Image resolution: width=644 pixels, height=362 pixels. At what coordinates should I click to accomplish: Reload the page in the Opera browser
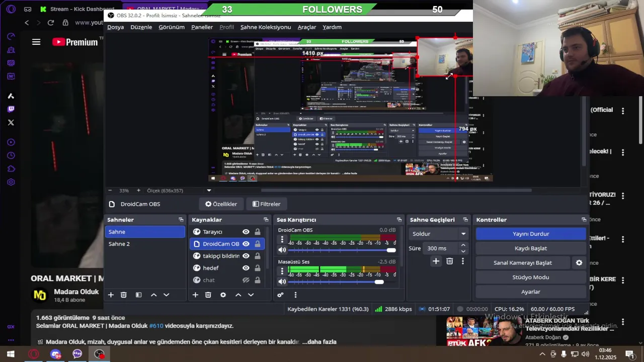point(50,23)
